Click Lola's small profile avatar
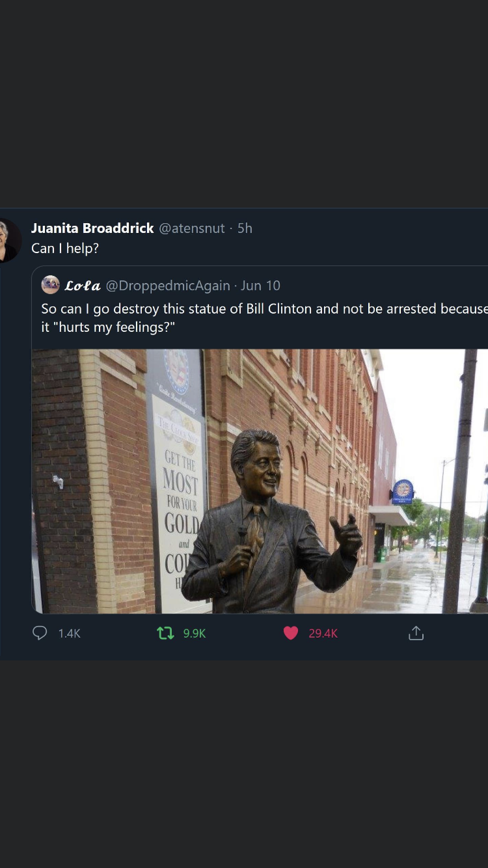Image resolution: width=488 pixels, height=868 pixels. [51, 285]
